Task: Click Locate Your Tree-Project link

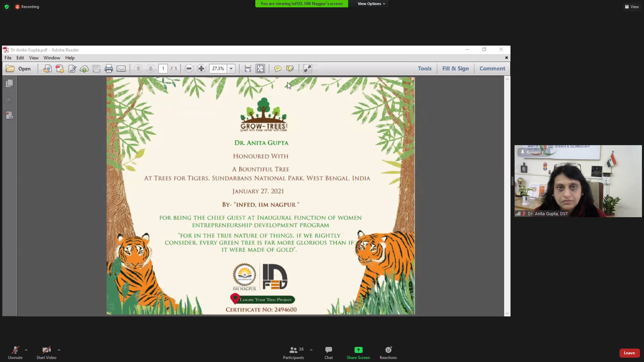Action: (262, 299)
